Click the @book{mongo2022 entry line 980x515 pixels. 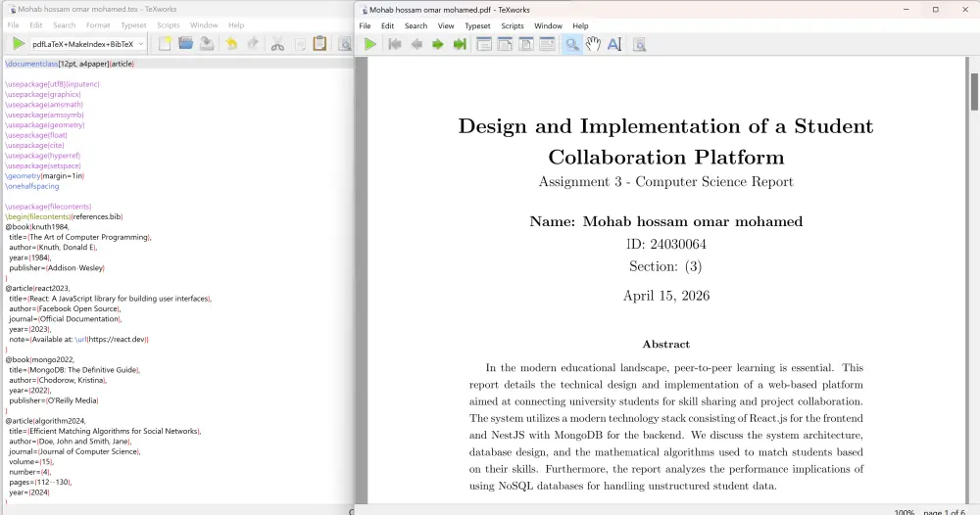(40, 359)
